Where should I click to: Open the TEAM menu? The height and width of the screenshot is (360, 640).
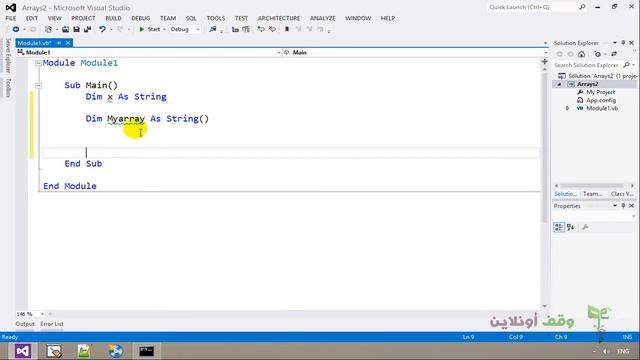(168, 18)
